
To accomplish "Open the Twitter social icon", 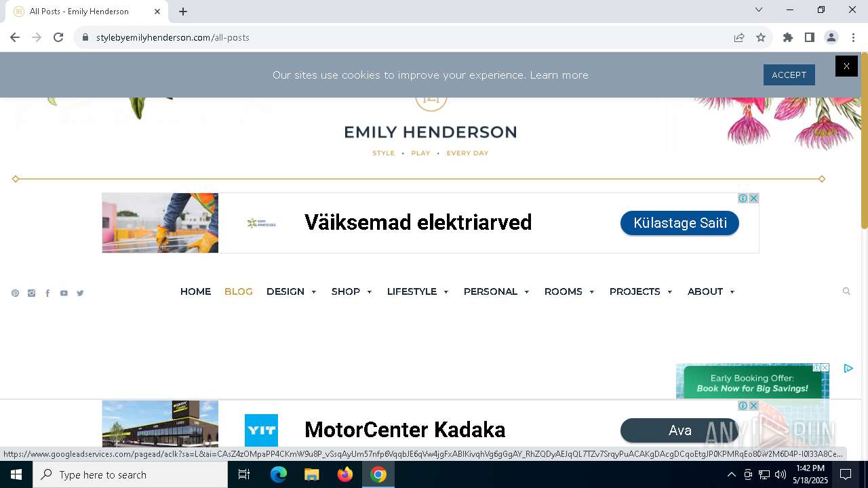I will click(x=80, y=293).
